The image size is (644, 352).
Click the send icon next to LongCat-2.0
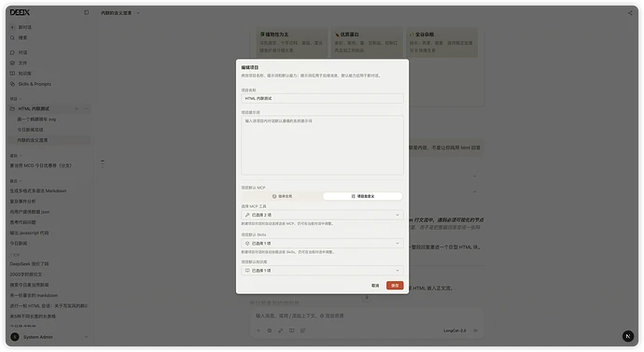coord(476,331)
